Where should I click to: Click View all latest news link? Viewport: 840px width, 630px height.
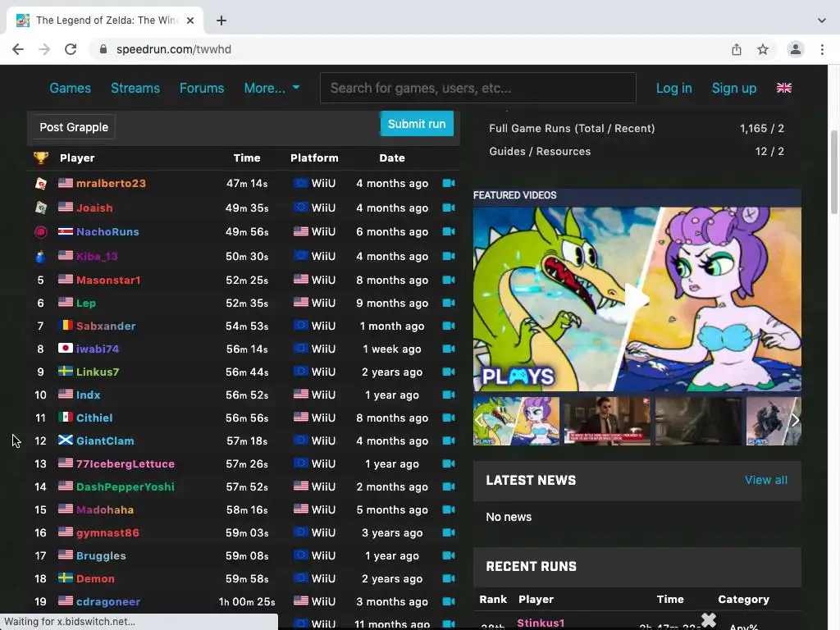766,480
